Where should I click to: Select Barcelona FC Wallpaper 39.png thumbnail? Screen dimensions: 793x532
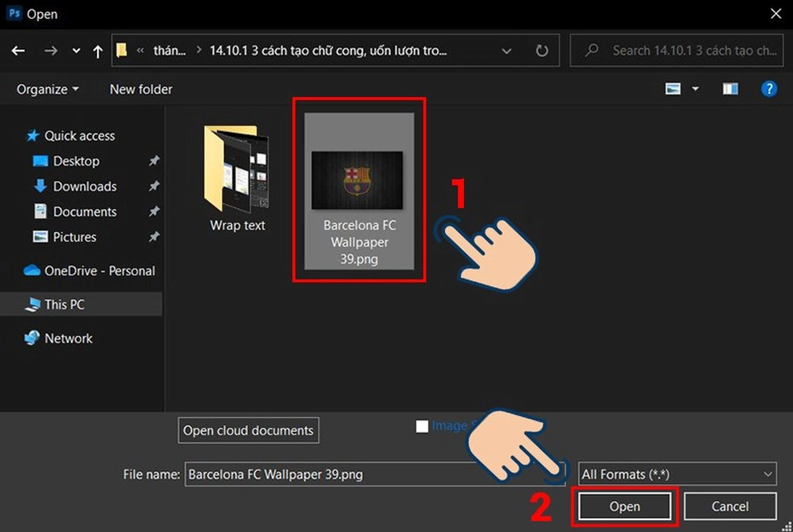click(359, 190)
